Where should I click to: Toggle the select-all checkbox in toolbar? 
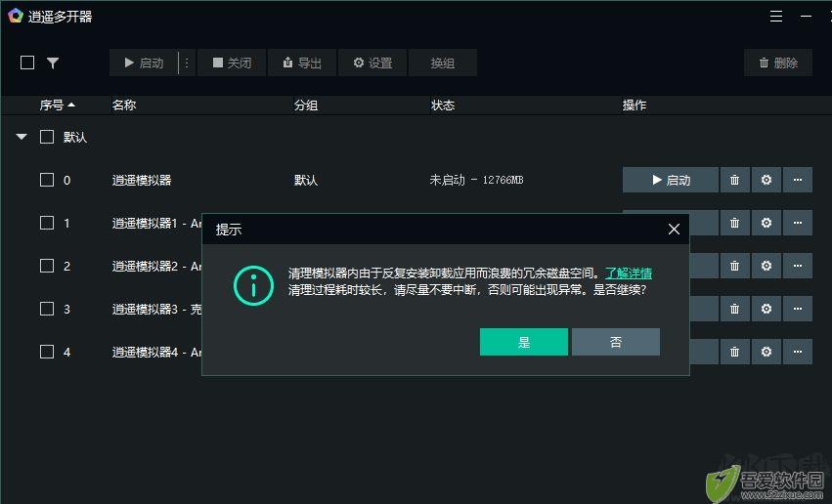[27, 63]
